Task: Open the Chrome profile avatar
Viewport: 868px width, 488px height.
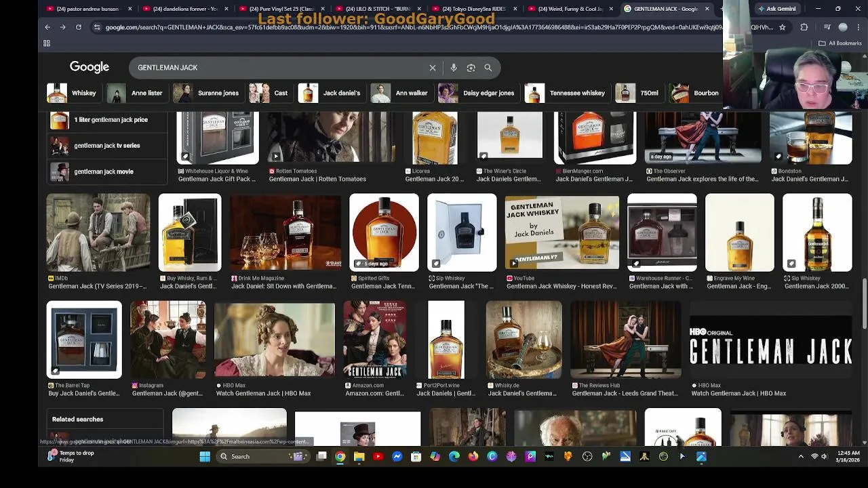Action: 843,27
